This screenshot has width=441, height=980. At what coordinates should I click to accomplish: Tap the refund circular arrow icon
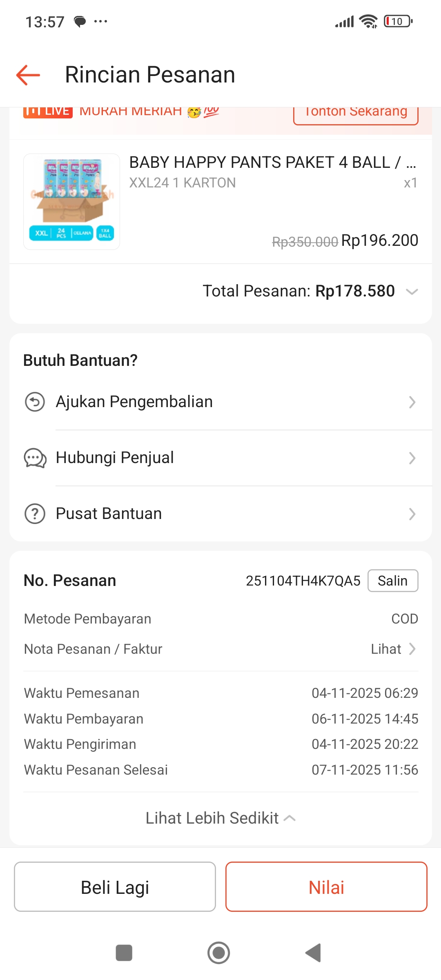click(35, 402)
